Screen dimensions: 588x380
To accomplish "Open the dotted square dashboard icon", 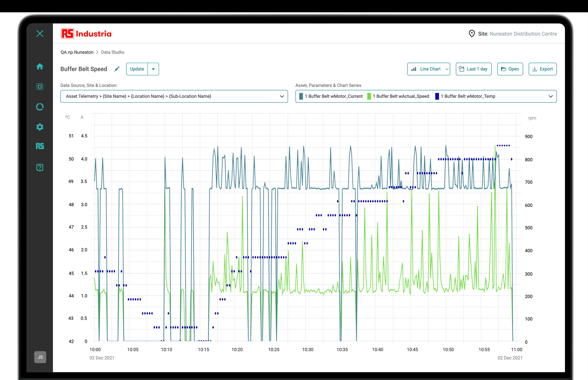I will click(x=40, y=87).
